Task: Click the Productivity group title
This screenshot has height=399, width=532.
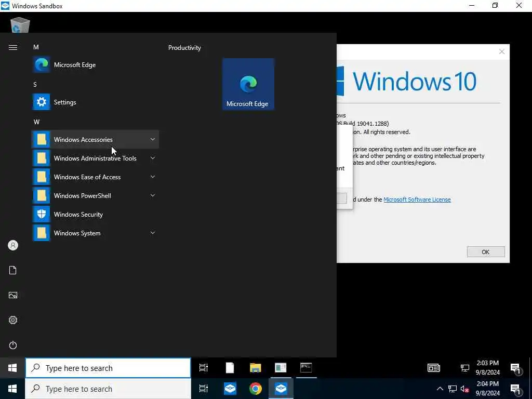Action: (x=184, y=47)
